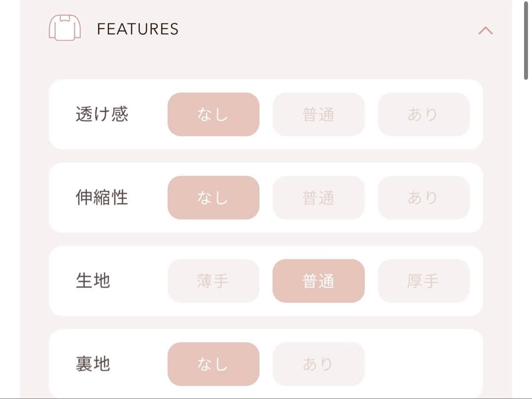532x399 pixels.
Task: Click the 透け感 row label
Action: [102, 114]
